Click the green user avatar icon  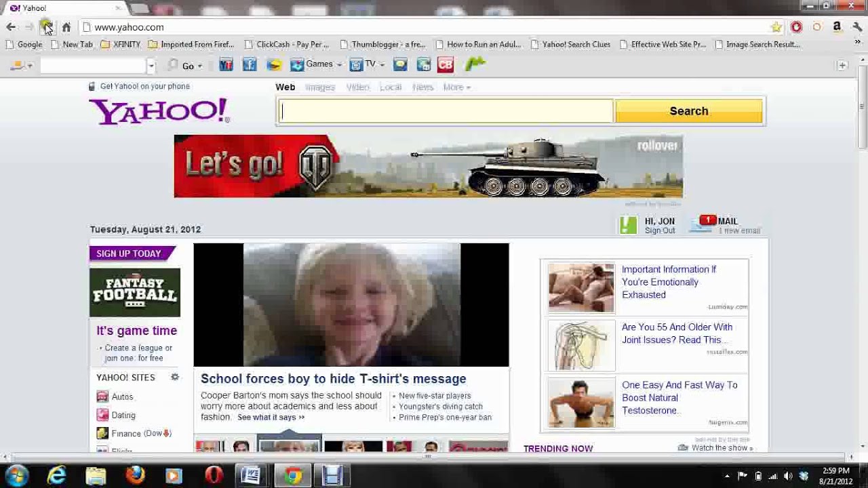(x=629, y=225)
